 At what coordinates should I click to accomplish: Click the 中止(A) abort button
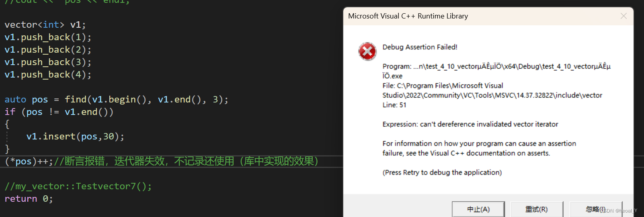tap(478, 209)
